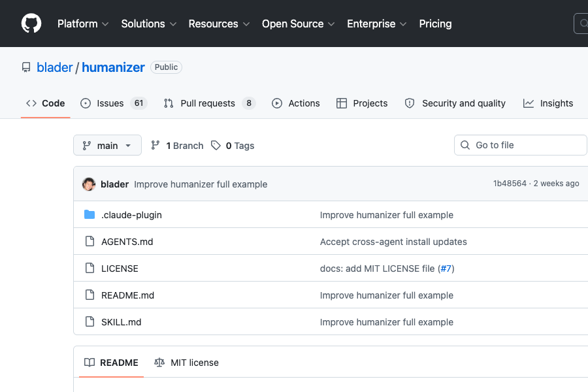Open the .claude-plugin folder

point(131,215)
